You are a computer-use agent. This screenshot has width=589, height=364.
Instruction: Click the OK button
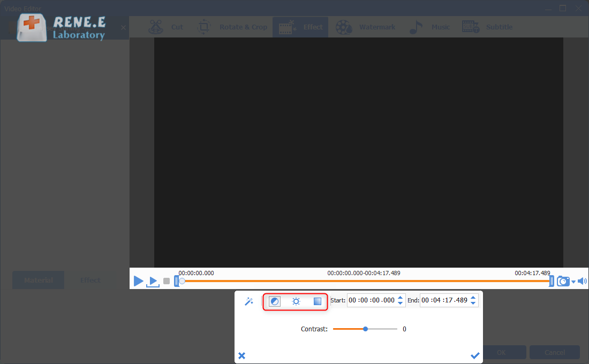click(x=502, y=352)
